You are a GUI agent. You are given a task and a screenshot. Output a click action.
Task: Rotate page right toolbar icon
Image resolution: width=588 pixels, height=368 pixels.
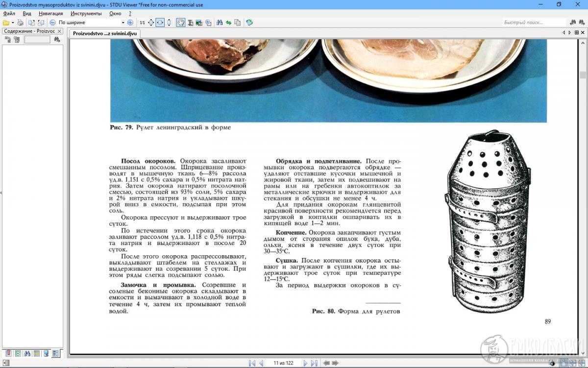point(41,23)
